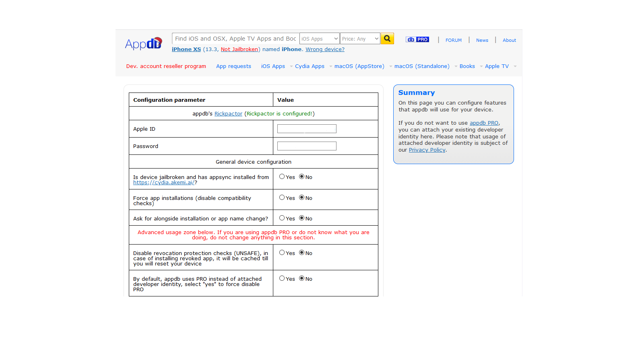
Task: Open the FORUM link
Action: coord(454,40)
